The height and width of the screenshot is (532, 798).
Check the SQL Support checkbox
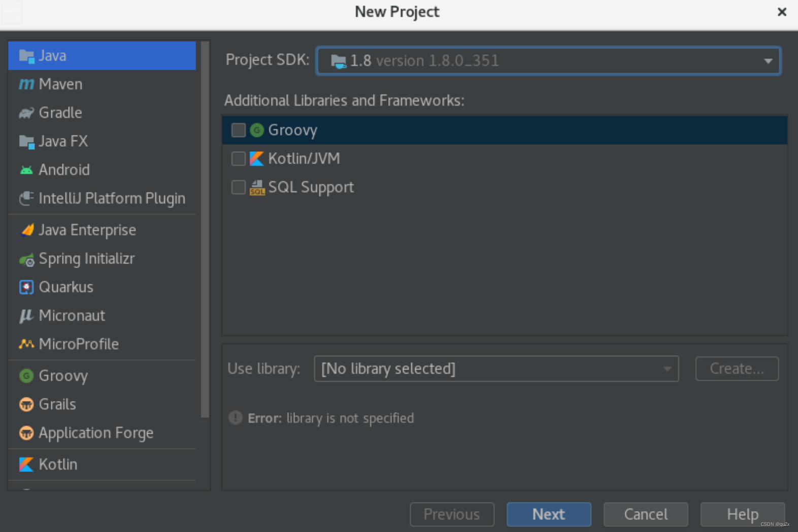(239, 187)
